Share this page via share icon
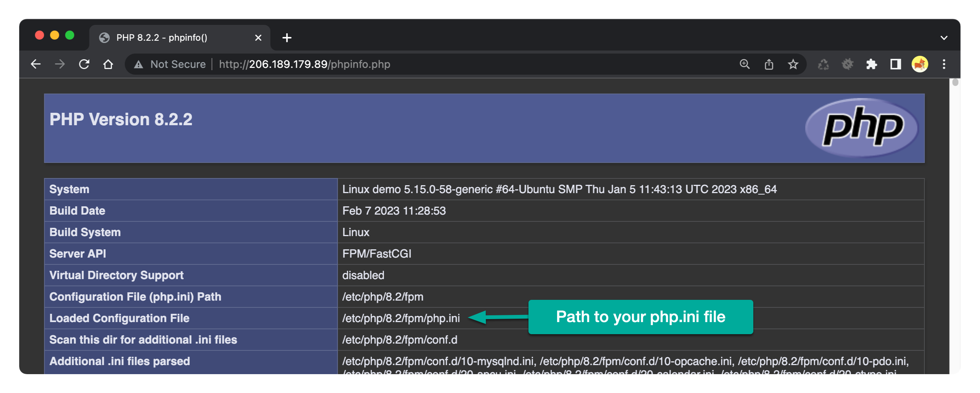The image size is (980, 393). click(x=769, y=64)
